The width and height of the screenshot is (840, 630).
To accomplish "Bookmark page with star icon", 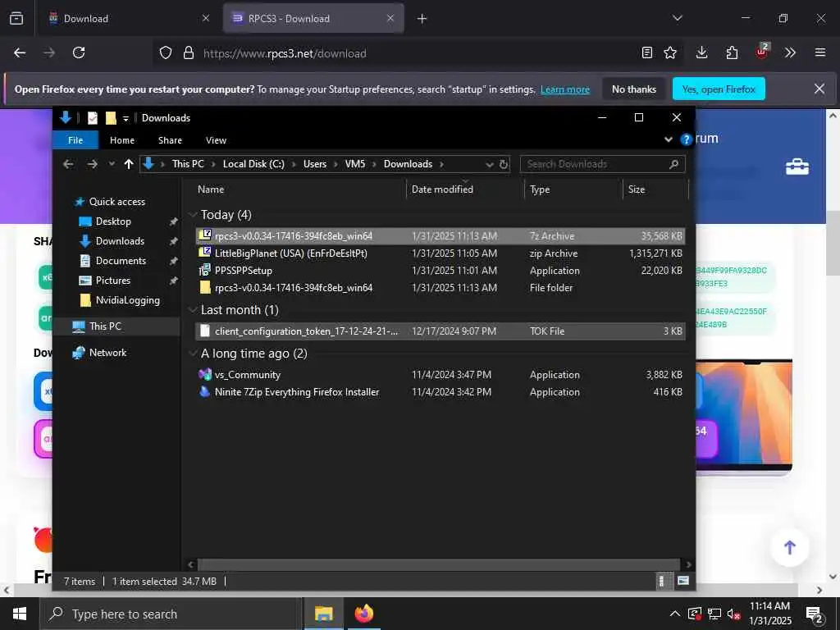I will 670,52.
